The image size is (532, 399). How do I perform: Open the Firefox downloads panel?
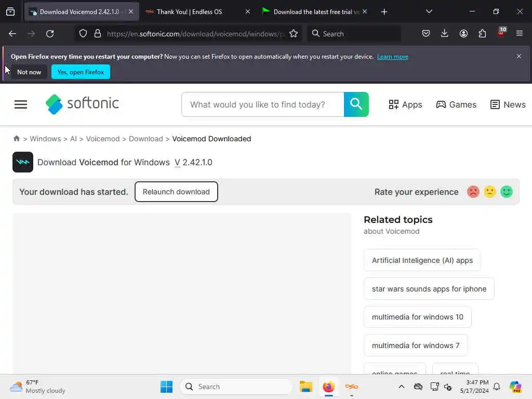point(445,33)
